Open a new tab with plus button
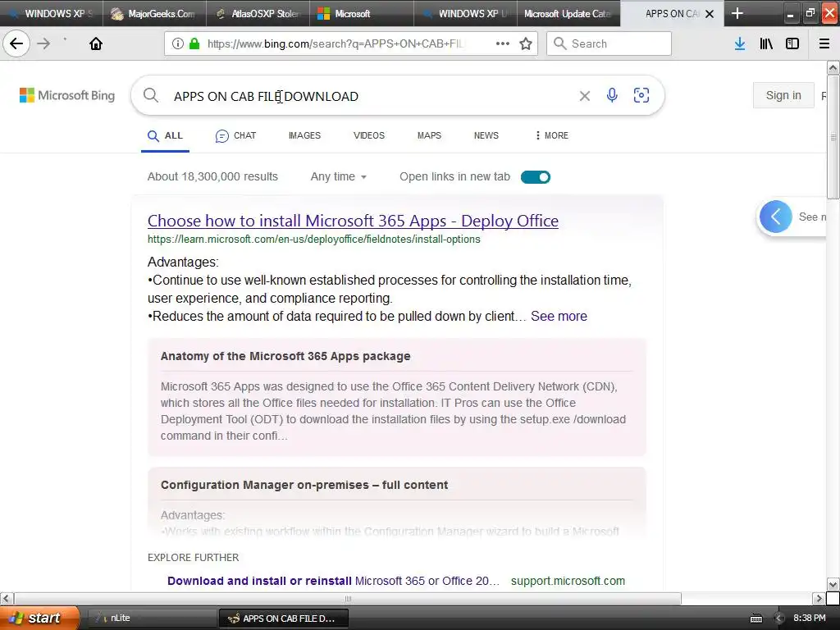Image resolution: width=840 pixels, height=630 pixels. click(x=737, y=13)
